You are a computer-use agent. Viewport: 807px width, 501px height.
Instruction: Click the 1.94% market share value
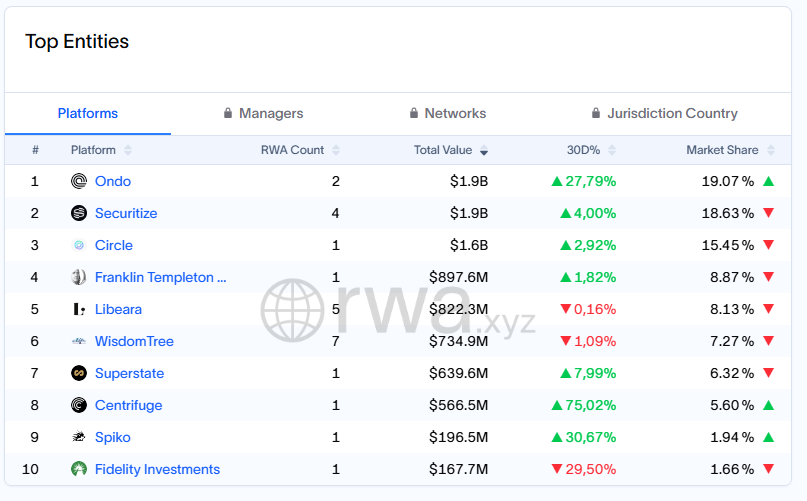732,437
